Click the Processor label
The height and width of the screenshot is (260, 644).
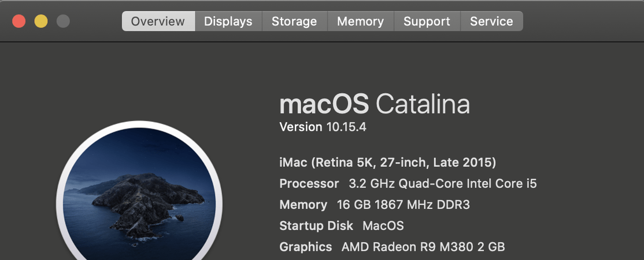[x=309, y=184]
